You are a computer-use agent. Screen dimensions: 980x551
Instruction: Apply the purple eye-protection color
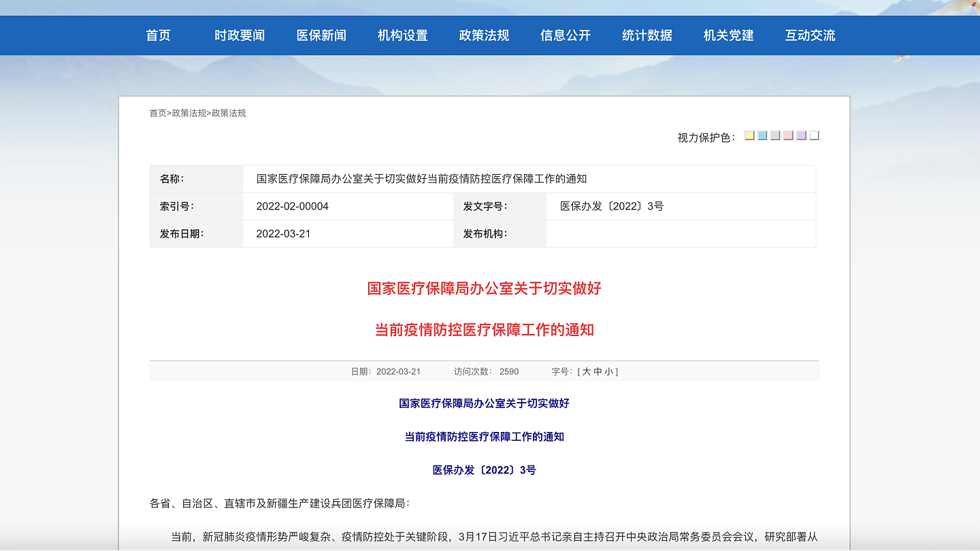pos(801,135)
